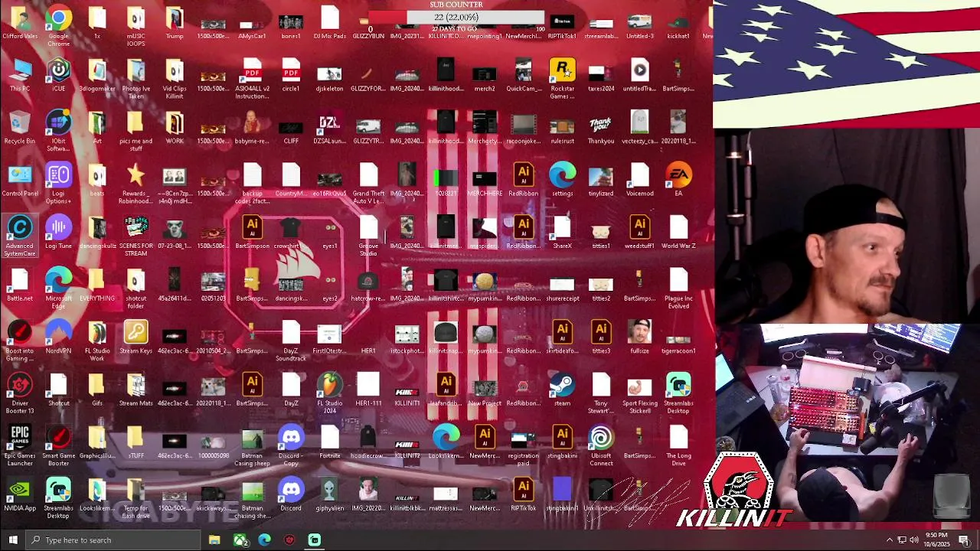Open the fullsize photo thumbnail

pyautogui.click(x=640, y=337)
